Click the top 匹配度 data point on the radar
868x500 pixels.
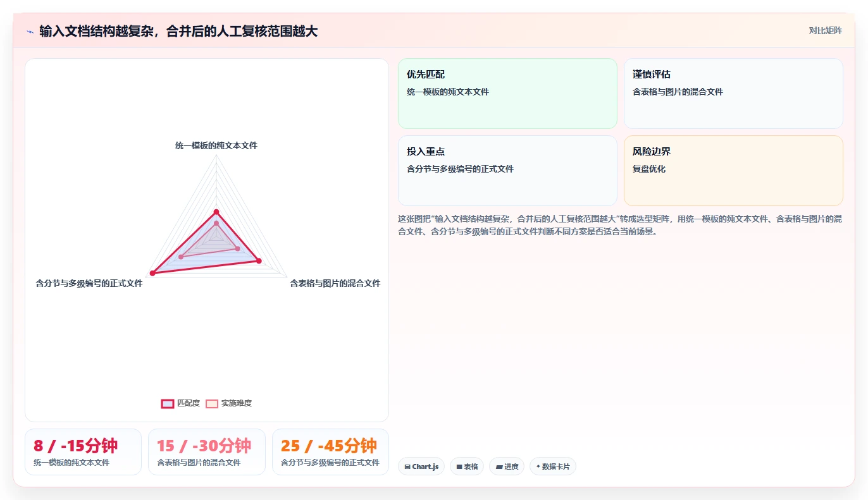pos(216,212)
